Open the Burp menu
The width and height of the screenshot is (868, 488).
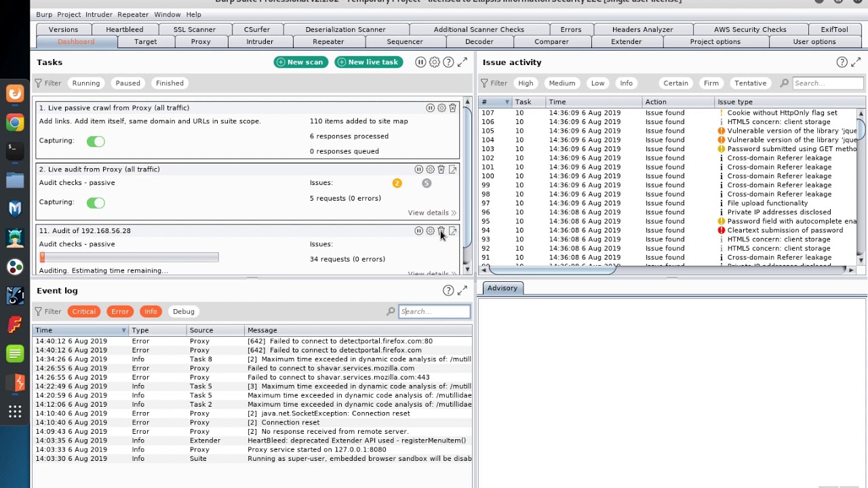pos(43,14)
